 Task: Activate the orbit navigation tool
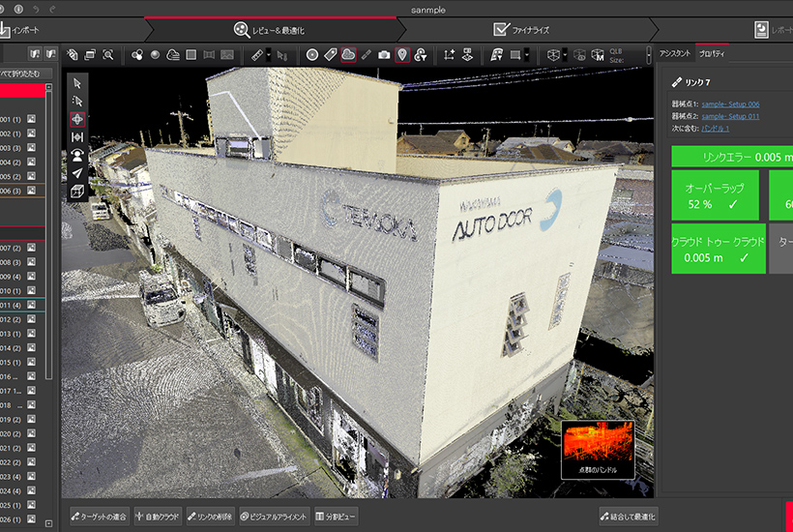click(x=77, y=119)
